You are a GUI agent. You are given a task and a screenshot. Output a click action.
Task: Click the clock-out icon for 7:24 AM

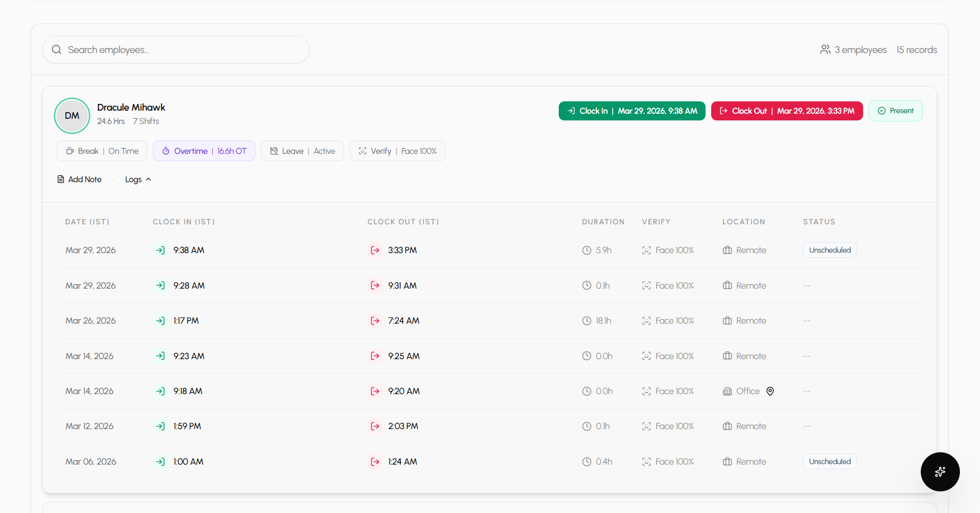375,321
